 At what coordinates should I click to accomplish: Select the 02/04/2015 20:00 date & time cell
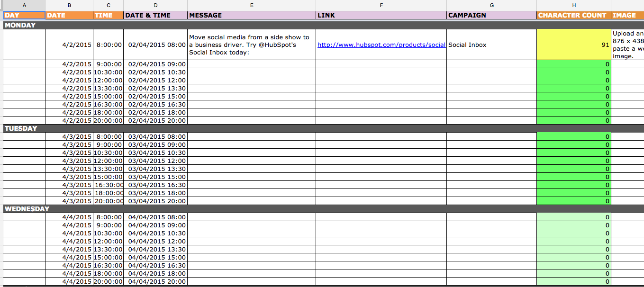pyautogui.click(x=155, y=121)
